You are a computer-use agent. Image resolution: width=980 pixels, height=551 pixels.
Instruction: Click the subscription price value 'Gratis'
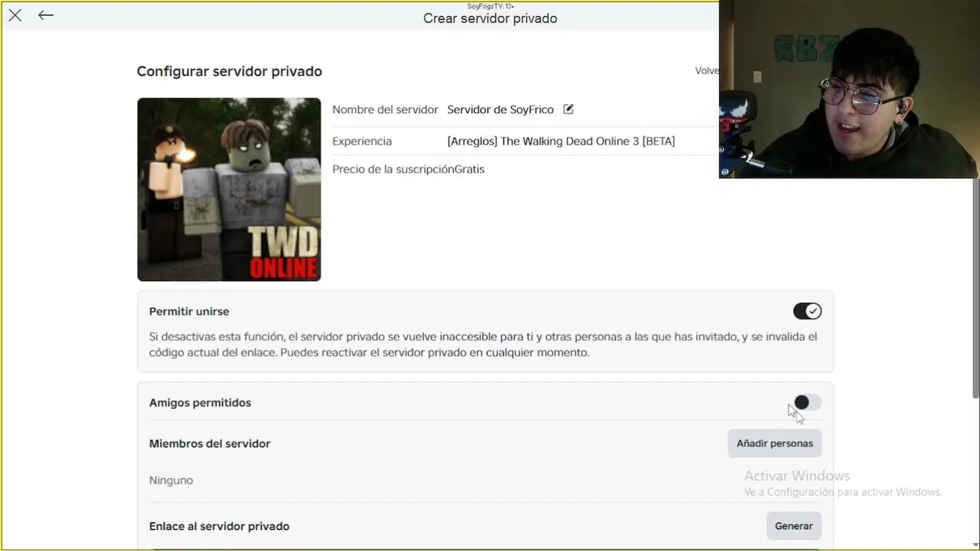point(469,169)
